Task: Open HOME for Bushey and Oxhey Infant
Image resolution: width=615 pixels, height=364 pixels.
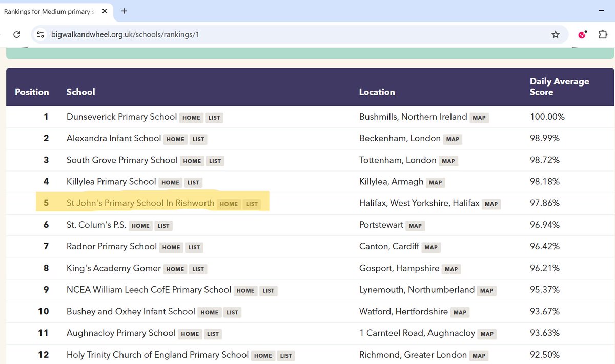Action: [x=210, y=312]
